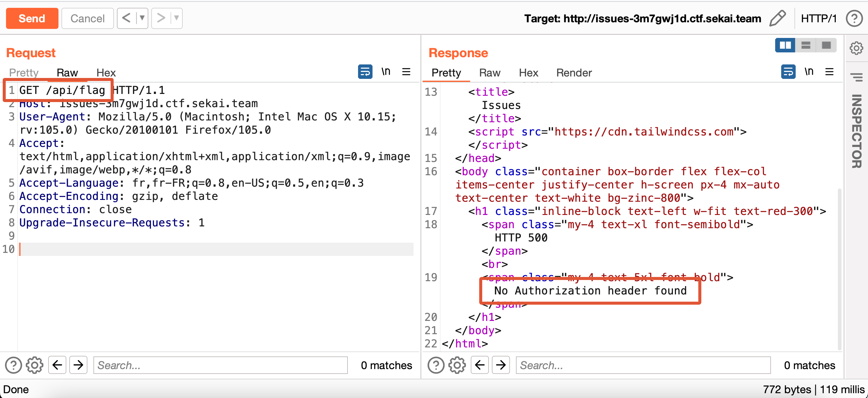The height and width of the screenshot is (398, 868).
Task: Open Response search settings gear
Action: pyautogui.click(x=457, y=365)
